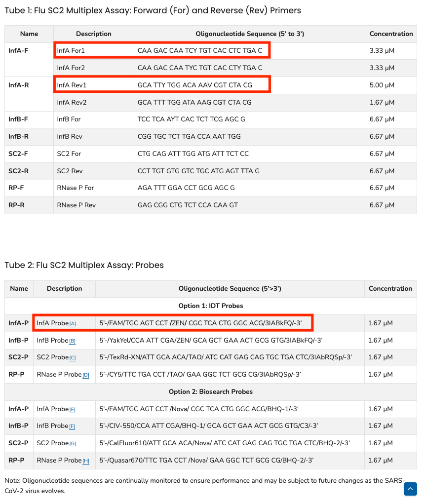
Task: Click the CIV-550 InfB probe sequence
Action: click(x=209, y=426)
